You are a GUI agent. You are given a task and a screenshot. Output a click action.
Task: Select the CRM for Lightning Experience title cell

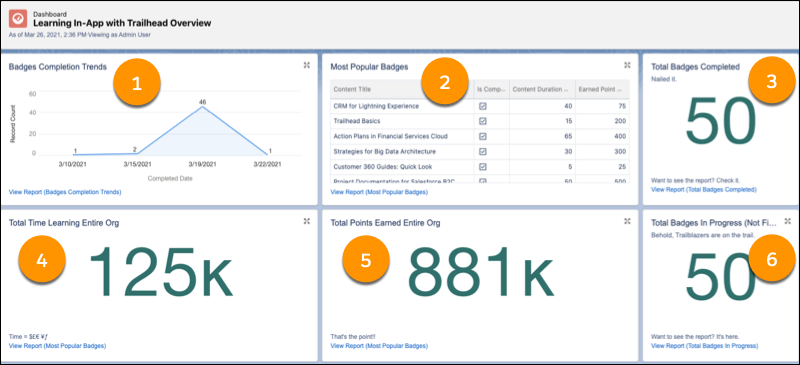pos(402,106)
